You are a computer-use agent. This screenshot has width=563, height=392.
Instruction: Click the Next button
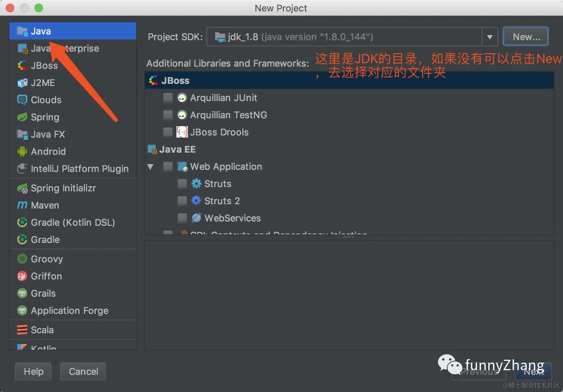[533, 372]
